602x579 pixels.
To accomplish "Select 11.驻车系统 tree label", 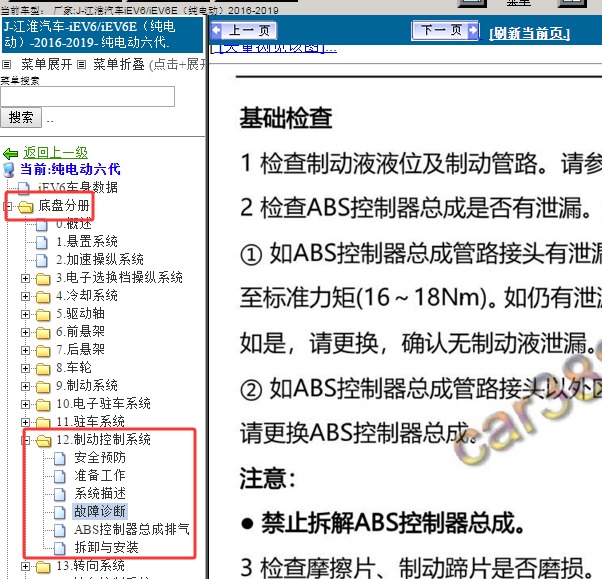I will 90,422.
